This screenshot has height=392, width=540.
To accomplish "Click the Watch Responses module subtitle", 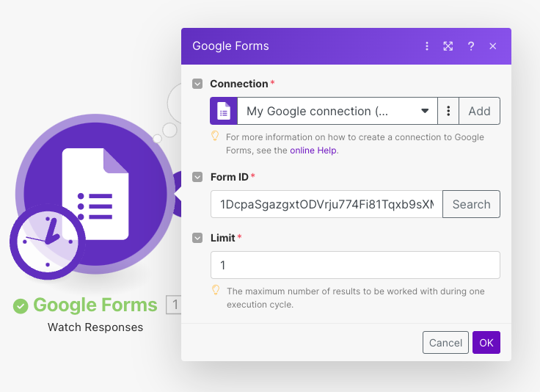I will (95, 327).
